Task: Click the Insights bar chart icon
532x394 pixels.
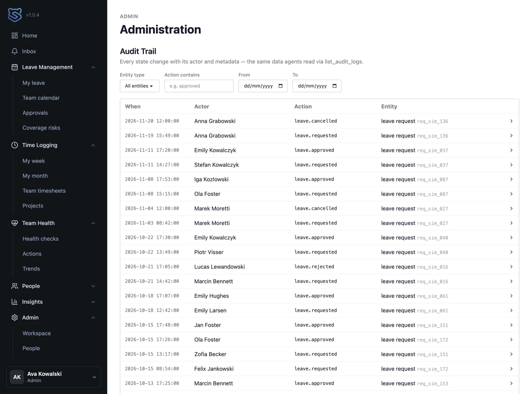Action: click(x=15, y=302)
